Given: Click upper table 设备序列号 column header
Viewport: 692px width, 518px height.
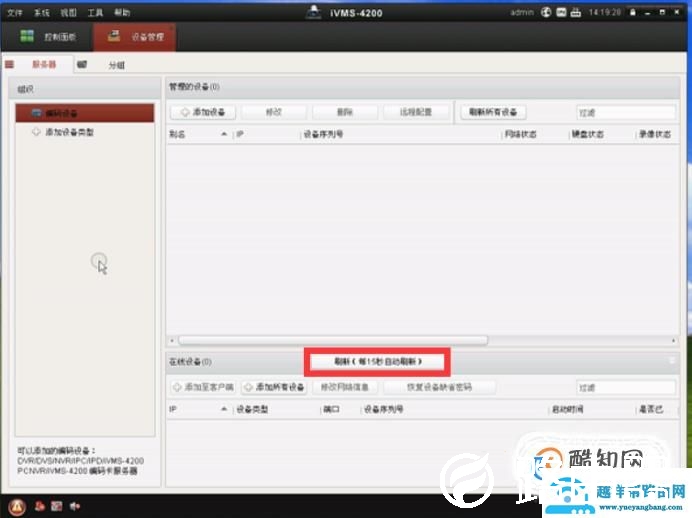Looking at the screenshot, I should pyautogui.click(x=323, y=134).
